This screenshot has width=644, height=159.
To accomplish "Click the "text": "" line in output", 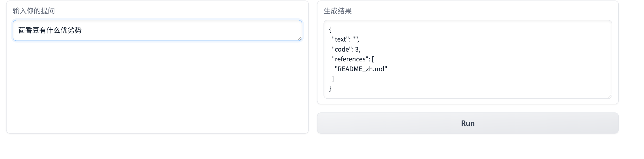I will [345, 39].
